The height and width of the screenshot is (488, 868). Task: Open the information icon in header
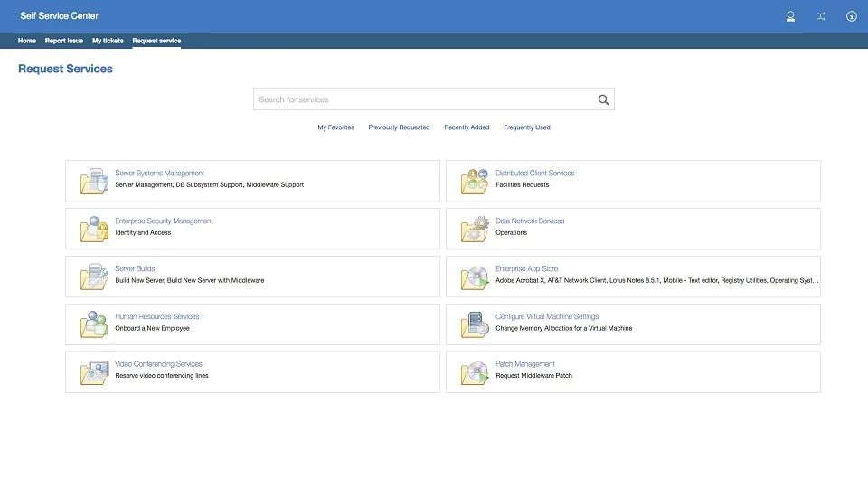tap(851, 16)
